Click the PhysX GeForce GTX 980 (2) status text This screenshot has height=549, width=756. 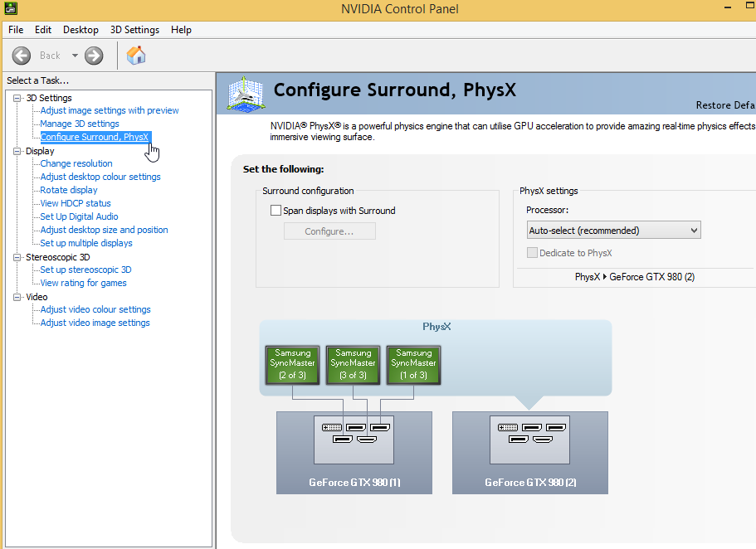pos(635,277)
